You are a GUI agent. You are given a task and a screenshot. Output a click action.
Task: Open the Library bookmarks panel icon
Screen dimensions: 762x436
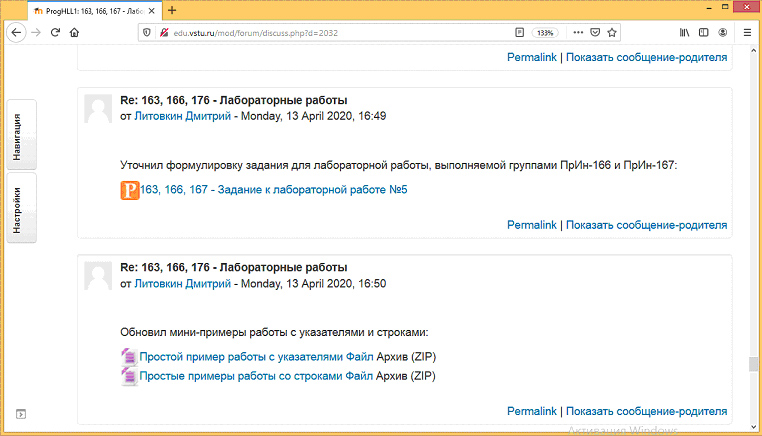click(x=685, y=32)
